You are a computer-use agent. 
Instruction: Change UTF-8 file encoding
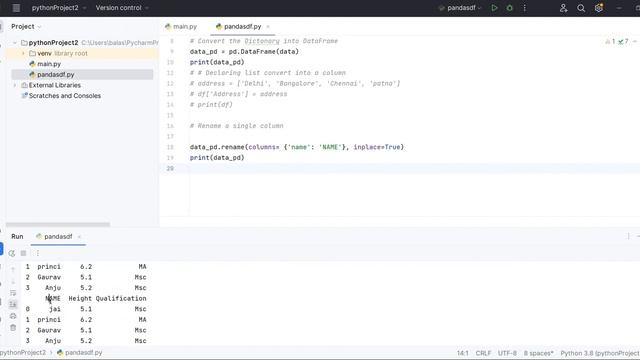[507, 353]
